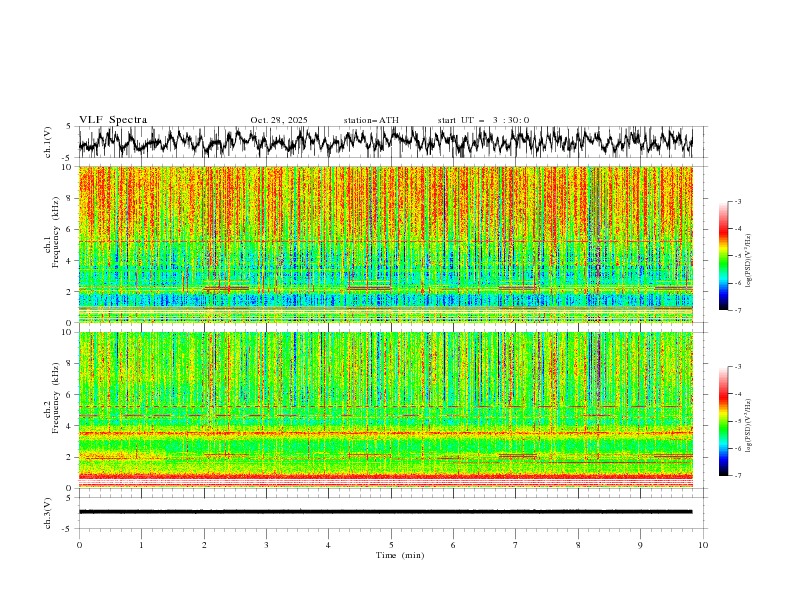The height and width of the screenshot is (612, 792).
Task: Click the flat ch.3 voltage trace
Action: point(386,512)
